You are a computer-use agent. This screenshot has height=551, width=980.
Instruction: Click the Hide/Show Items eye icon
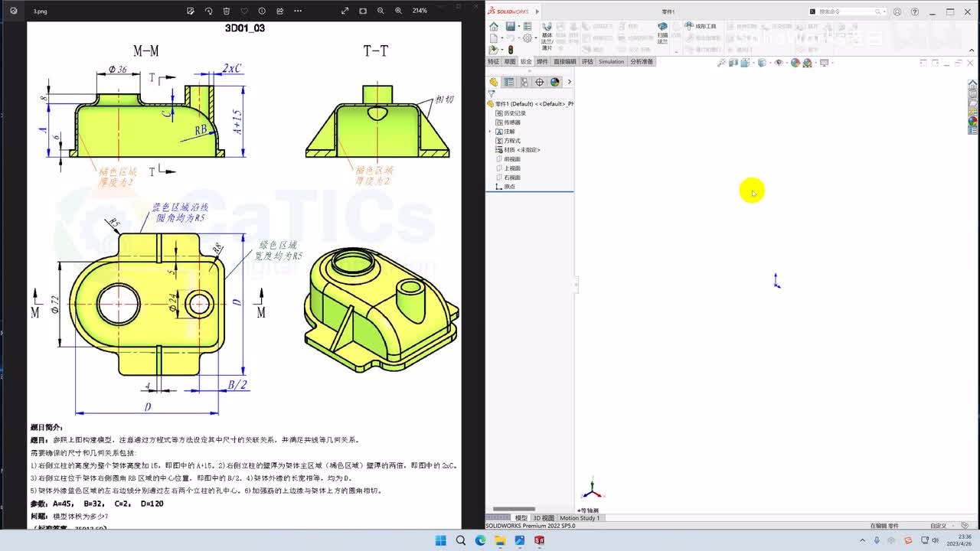pyautogui.click(x=779, y=63)
